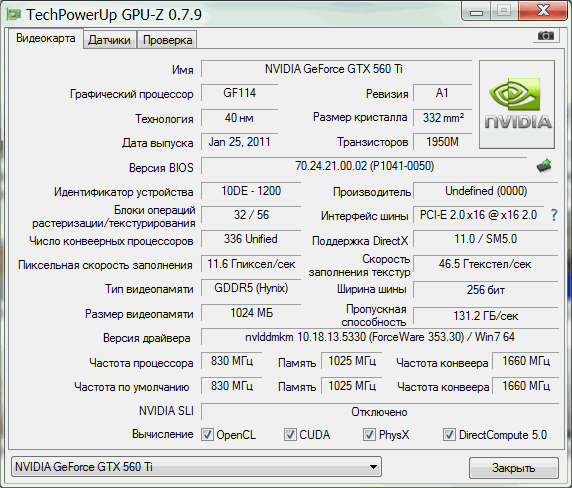
Task: Click the Undefined (0000) vendor field
Action: tap(486, 191)
